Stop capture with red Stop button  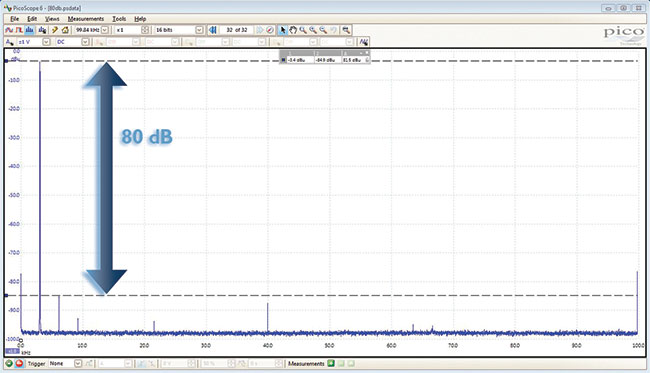[19, 364]
